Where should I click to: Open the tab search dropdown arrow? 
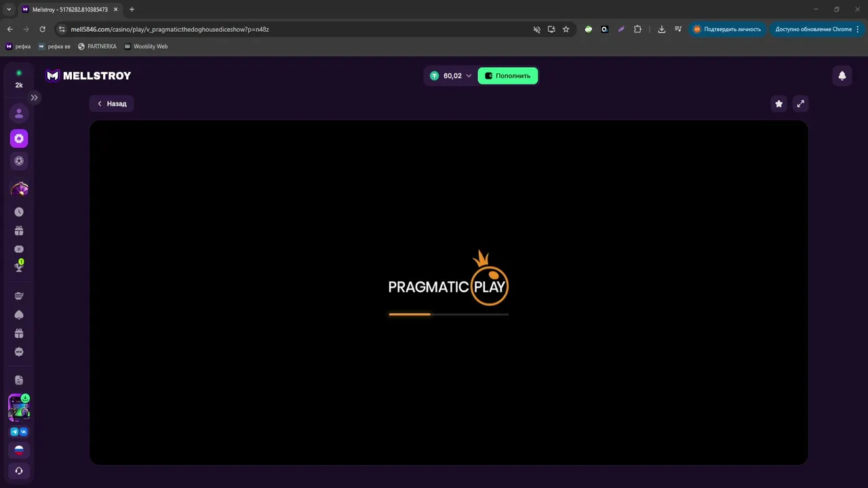coord(8,9)
